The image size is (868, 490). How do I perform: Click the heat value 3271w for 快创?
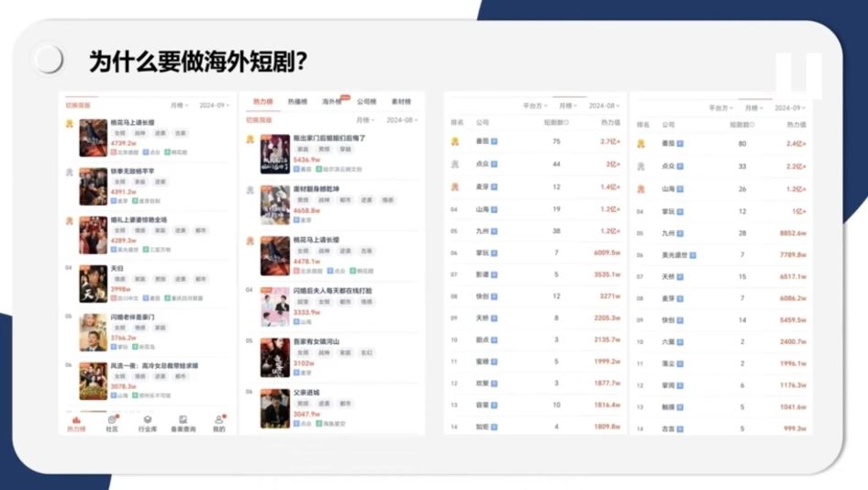(610, 296)
